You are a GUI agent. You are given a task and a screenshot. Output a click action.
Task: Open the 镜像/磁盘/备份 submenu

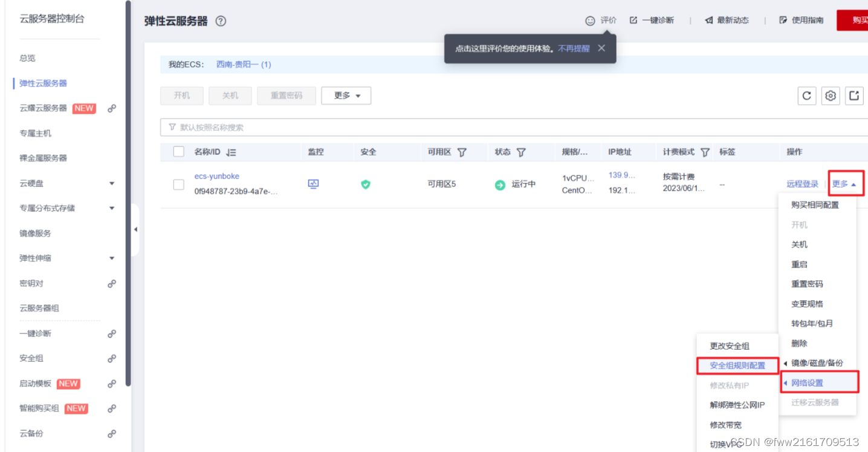pos(817,363)
